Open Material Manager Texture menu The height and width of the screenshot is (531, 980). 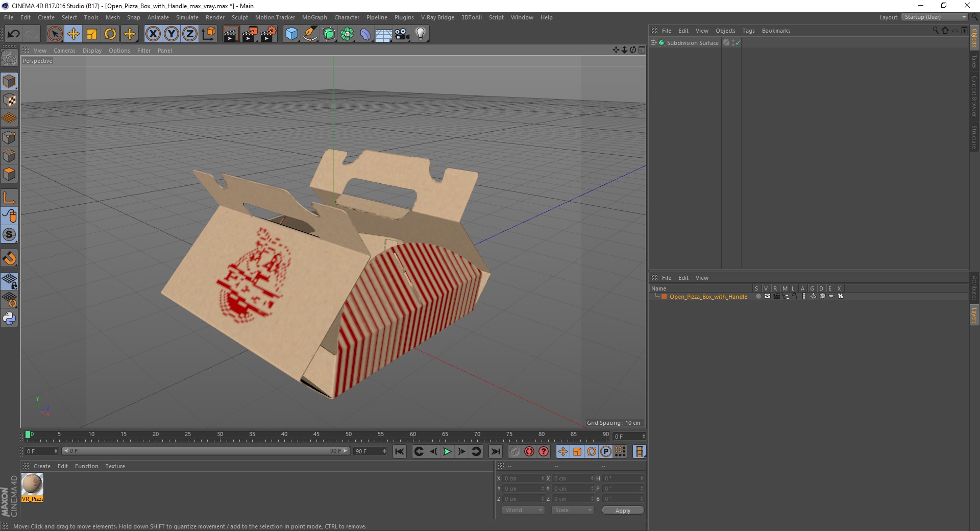coord(115,466)
